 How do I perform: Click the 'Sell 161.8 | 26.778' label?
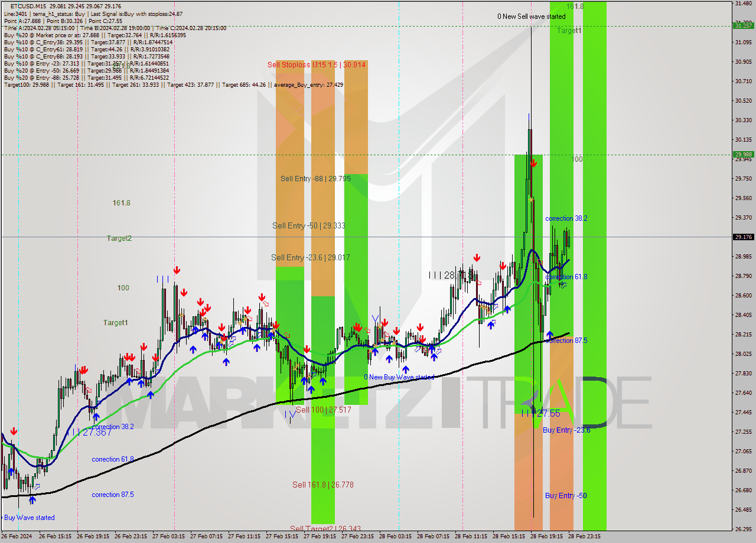click(x=322, y=485)
